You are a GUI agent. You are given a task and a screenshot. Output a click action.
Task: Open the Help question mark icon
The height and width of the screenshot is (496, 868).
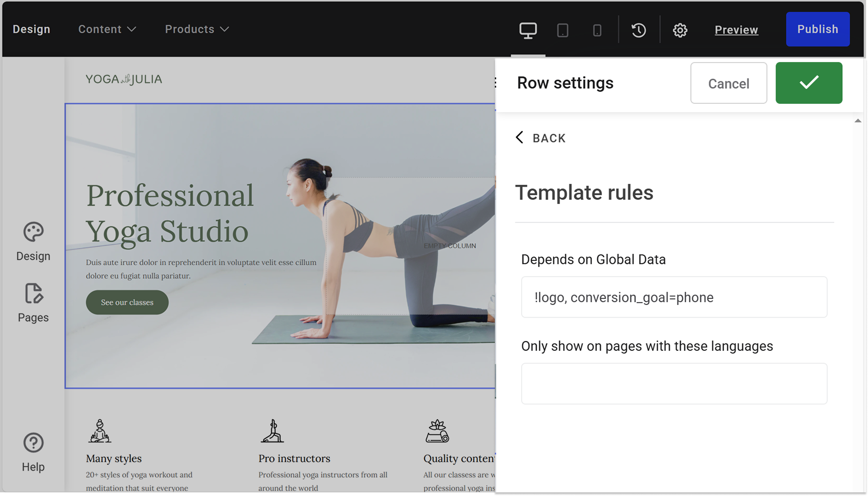point(33,452)
